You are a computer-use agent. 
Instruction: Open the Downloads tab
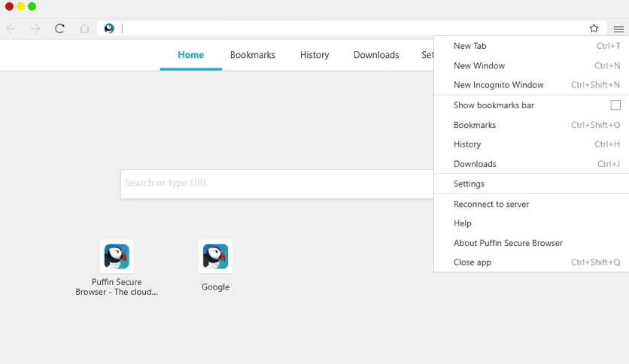pos(376,55)
